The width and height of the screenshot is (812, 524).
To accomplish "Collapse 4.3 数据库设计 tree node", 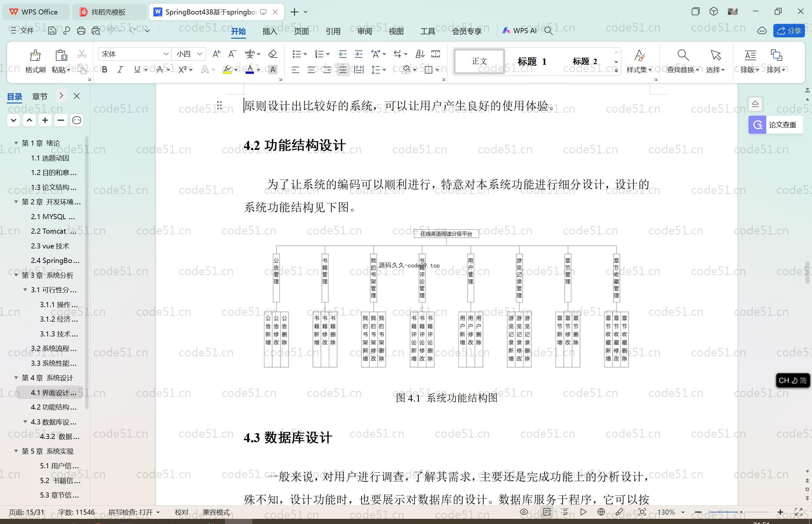I will (25, 422).
